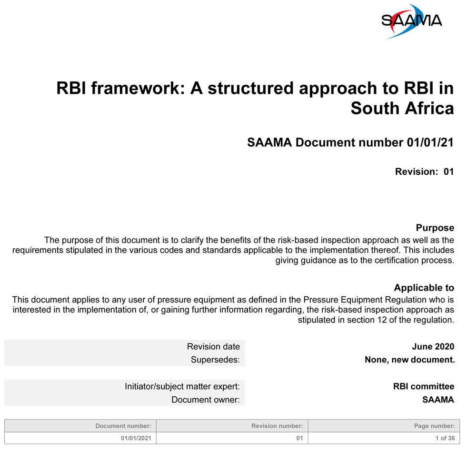Select the 'SAAMA Document number 01/01/21' line

coord(350,142)
